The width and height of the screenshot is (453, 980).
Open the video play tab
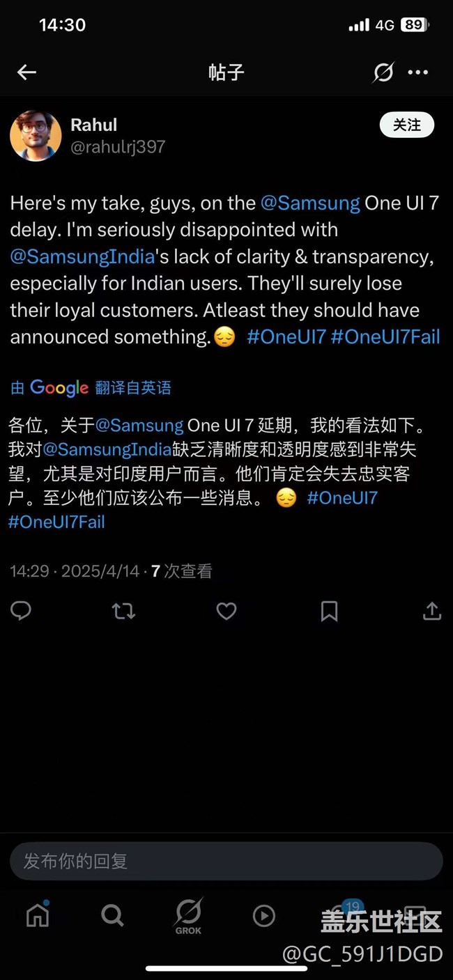263,915
